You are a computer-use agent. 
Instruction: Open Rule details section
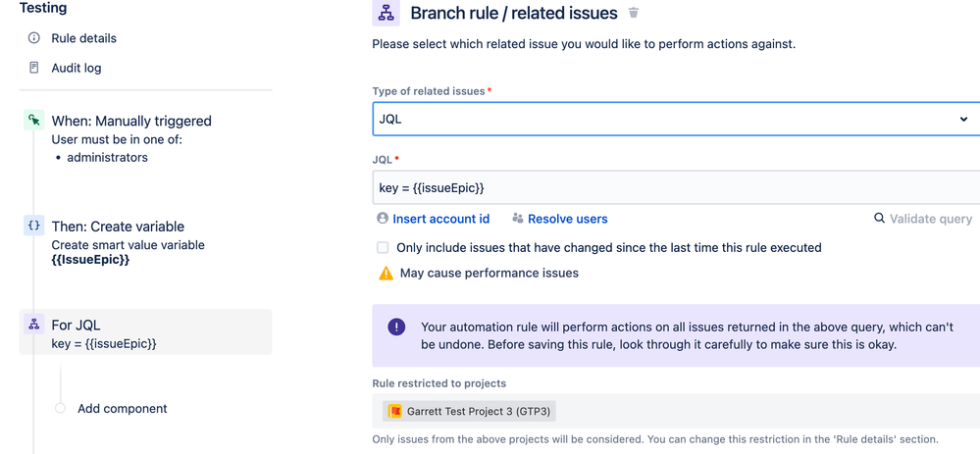point(83,38)
